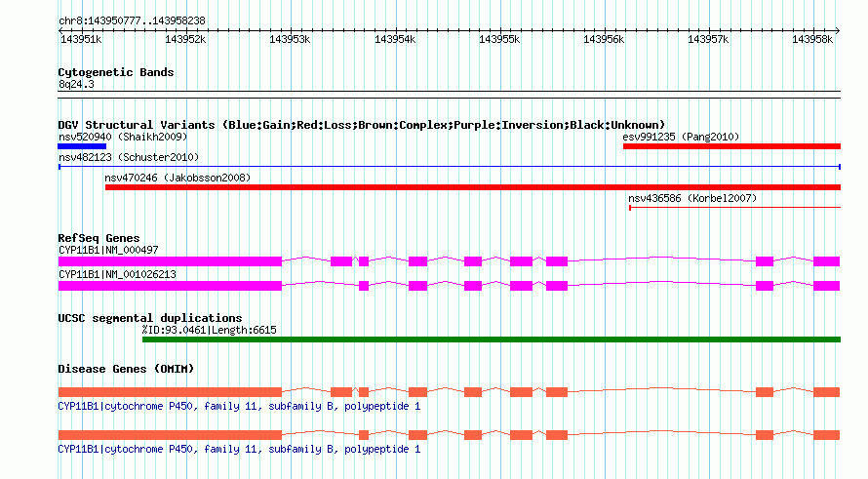Image resolution: width=868 pixels, height=479 pixels.
Task: Click the chr8:143950777..143958238 coordinate label
Action: coord(132,20)
